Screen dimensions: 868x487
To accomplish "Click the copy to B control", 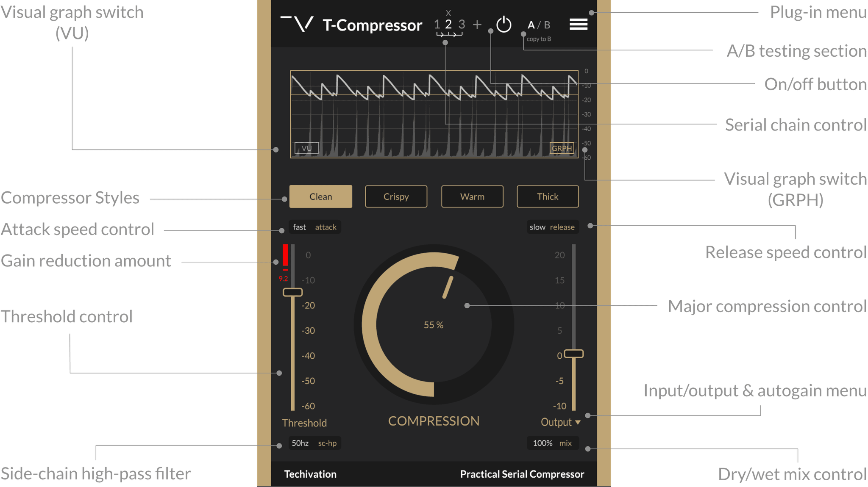I will [x=539, y=39].
